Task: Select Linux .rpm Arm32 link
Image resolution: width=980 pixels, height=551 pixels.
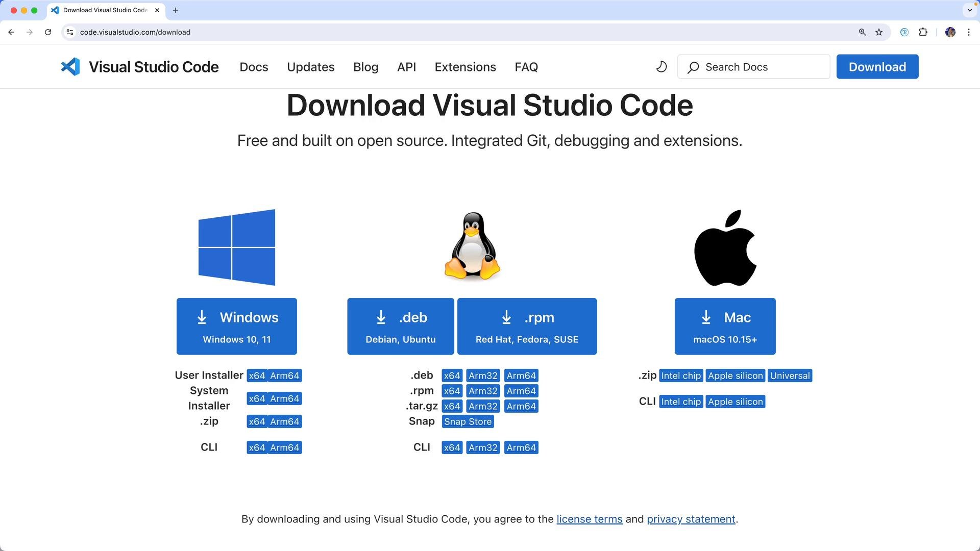Action: coord(483,391)
